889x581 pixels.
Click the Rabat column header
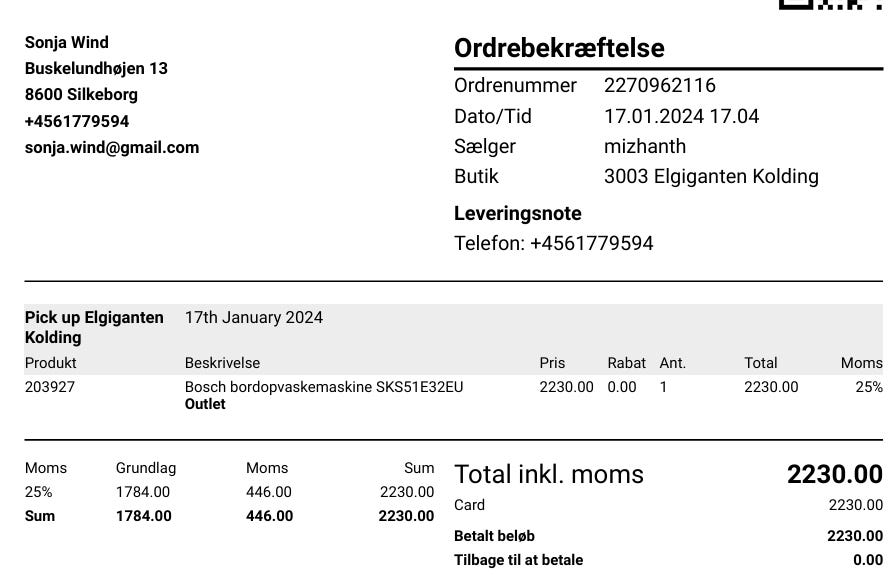(626, 363)
